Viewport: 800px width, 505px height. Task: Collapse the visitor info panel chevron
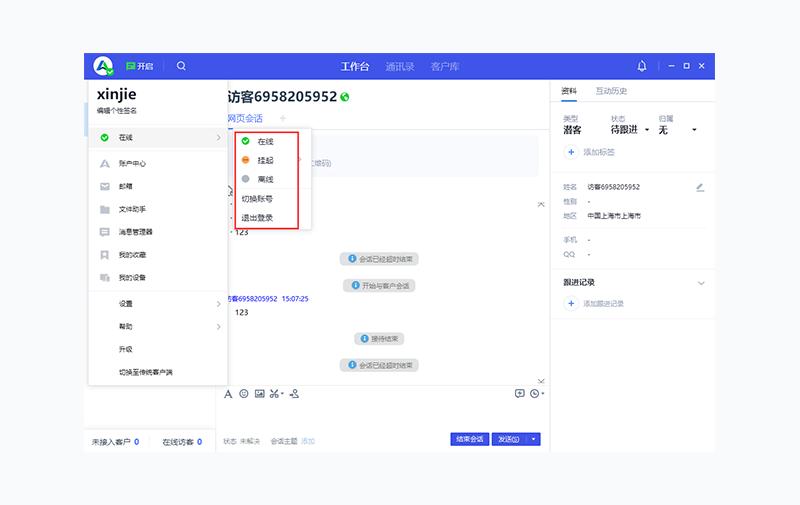[x=541, y=205]
